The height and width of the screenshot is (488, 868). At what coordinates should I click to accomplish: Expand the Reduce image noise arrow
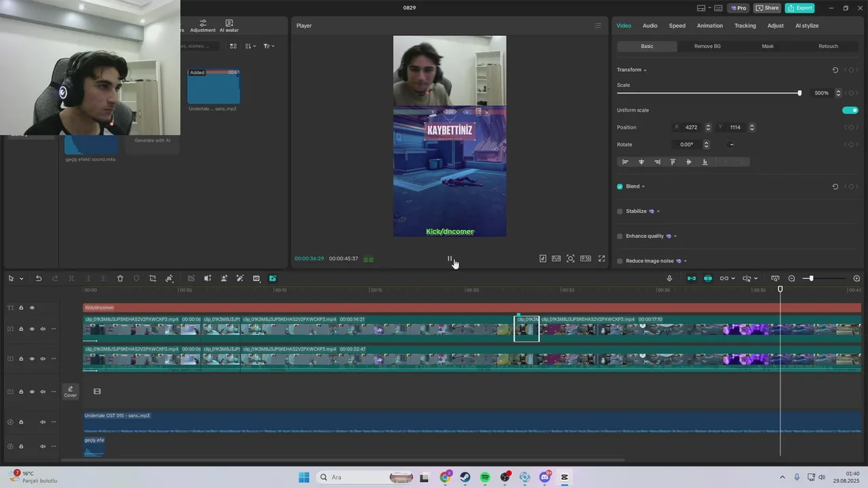point(686,261)
